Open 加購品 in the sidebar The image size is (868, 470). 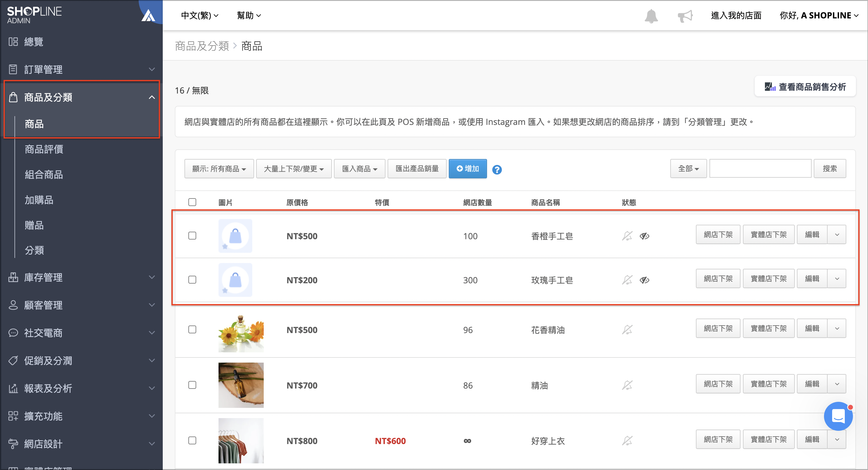point(39,200)
